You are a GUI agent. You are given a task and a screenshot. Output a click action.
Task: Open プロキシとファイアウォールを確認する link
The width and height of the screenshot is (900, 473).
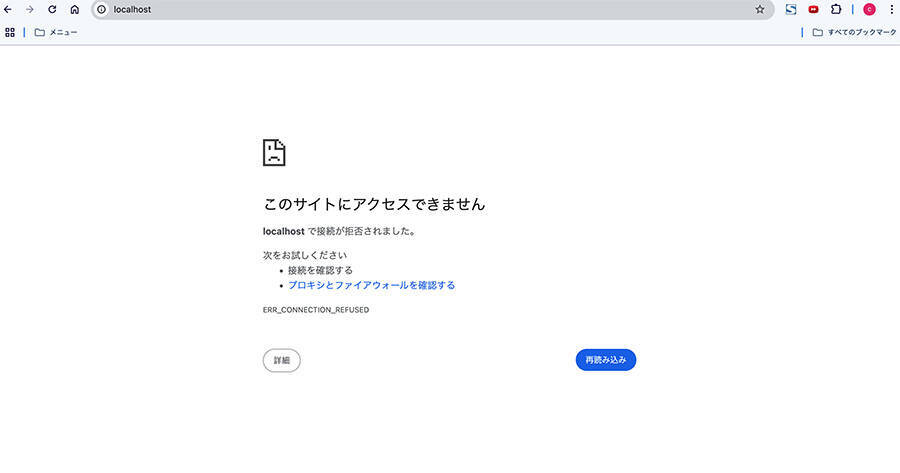[x=371, y=285]
